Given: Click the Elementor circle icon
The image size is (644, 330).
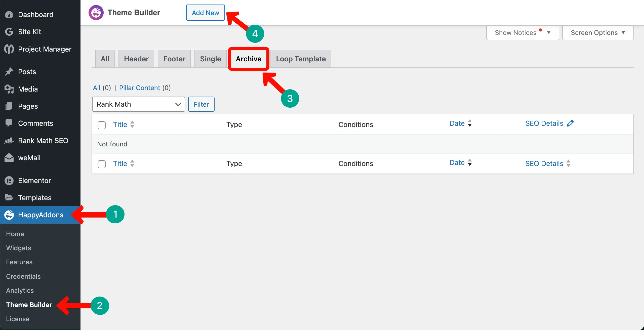Looking at the screenshot, I should (9, 181).
